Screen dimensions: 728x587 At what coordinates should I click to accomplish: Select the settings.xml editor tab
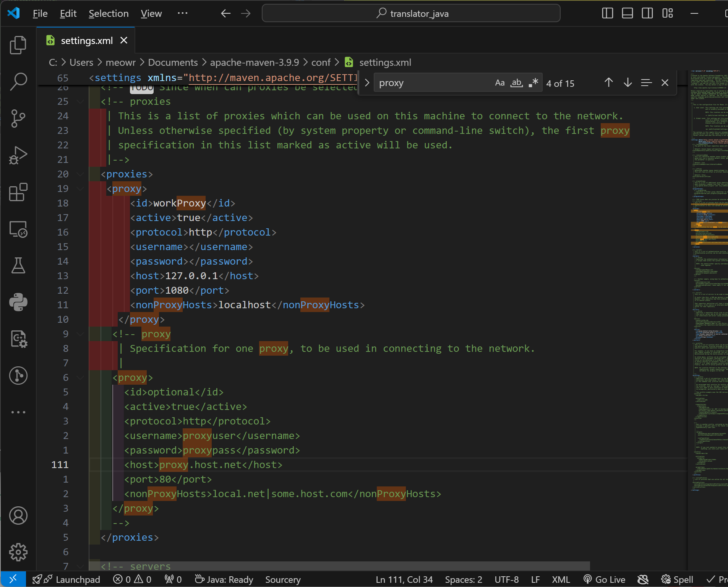(x=86, y=41)
